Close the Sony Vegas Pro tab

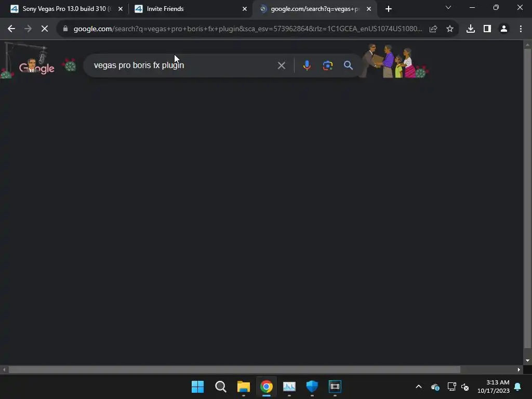(121, 9)
